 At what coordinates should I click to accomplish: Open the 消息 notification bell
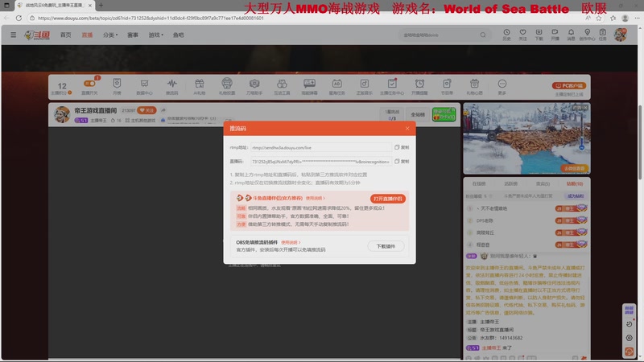click(571, 35)
